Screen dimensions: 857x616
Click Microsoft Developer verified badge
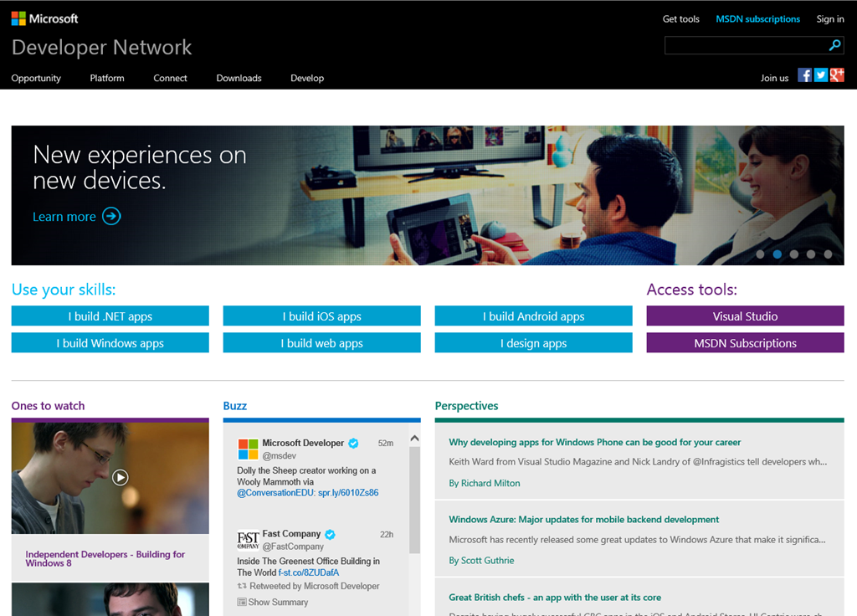pyautogui.click(x=354, y=444)
